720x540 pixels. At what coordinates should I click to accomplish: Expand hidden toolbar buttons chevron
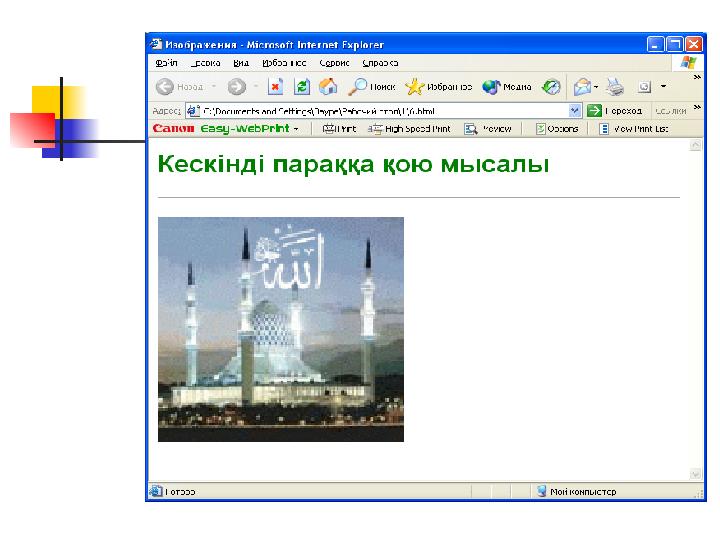tap(697, 77)
